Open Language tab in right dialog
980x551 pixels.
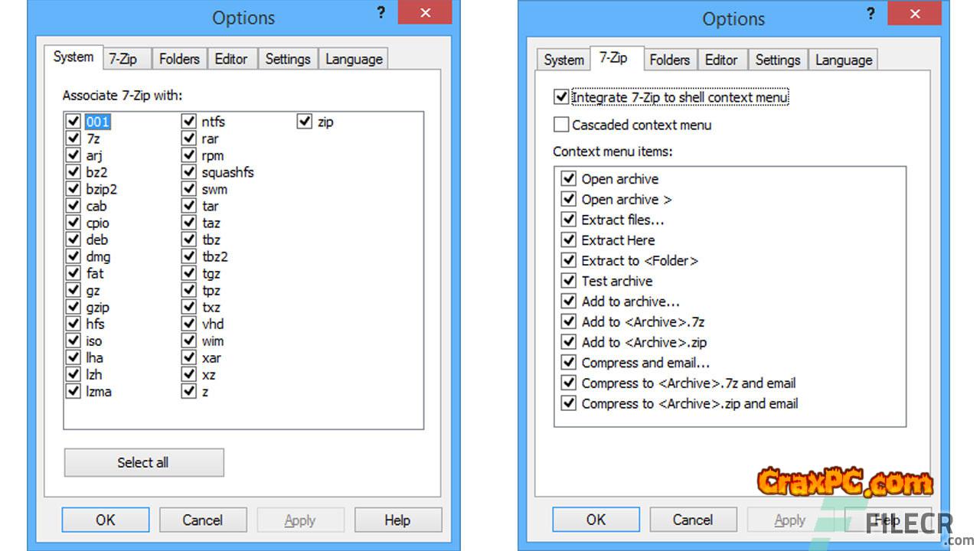point(843,60)
